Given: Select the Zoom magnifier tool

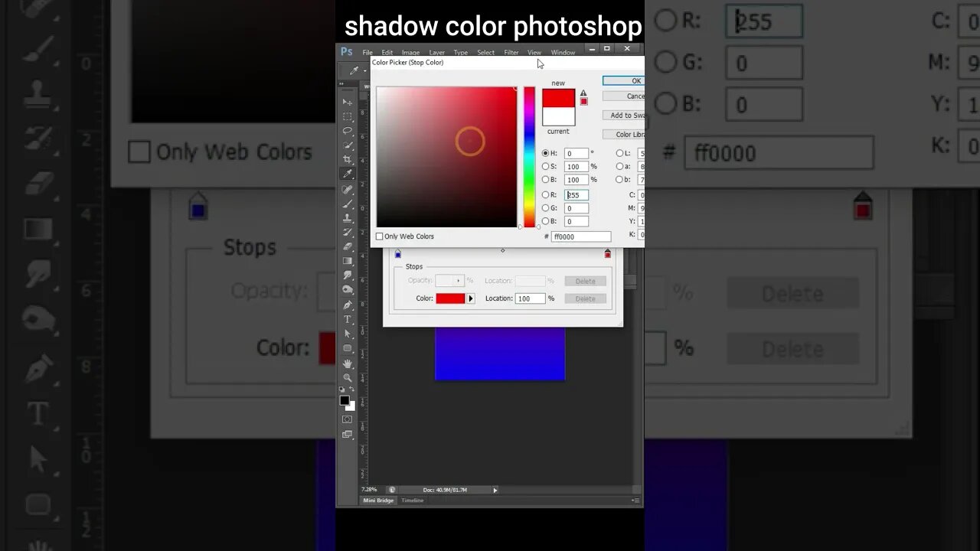Looking at the screenshot, I should coord(348,377).
